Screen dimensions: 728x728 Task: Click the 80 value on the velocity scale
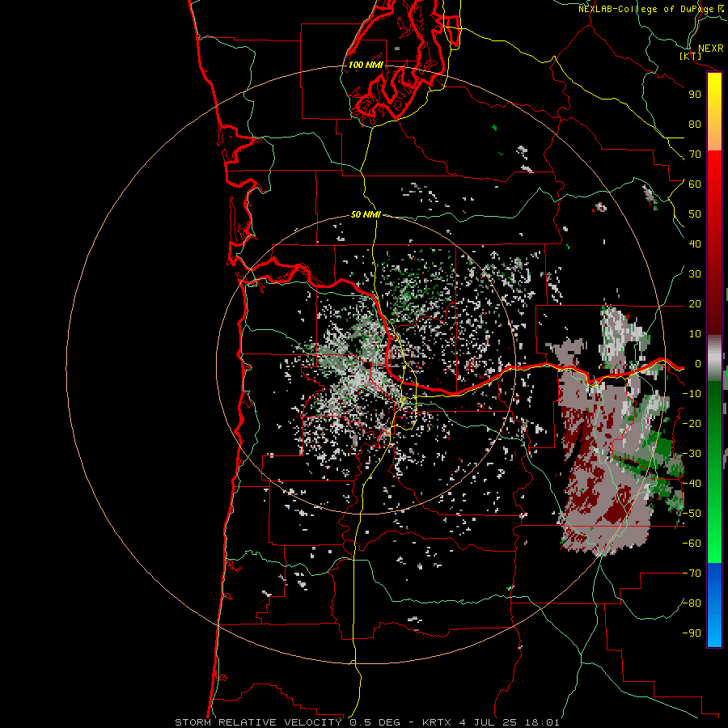(x=695, y=124)
